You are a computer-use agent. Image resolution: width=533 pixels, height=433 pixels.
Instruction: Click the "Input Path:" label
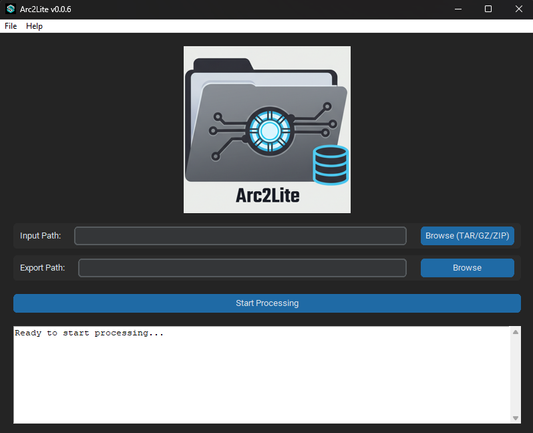40,236
